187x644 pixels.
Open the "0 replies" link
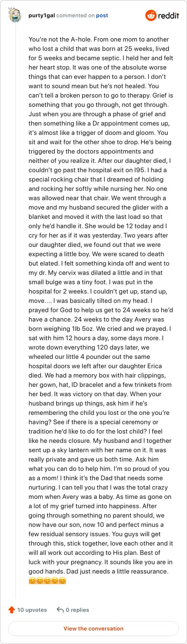[77, 609]
